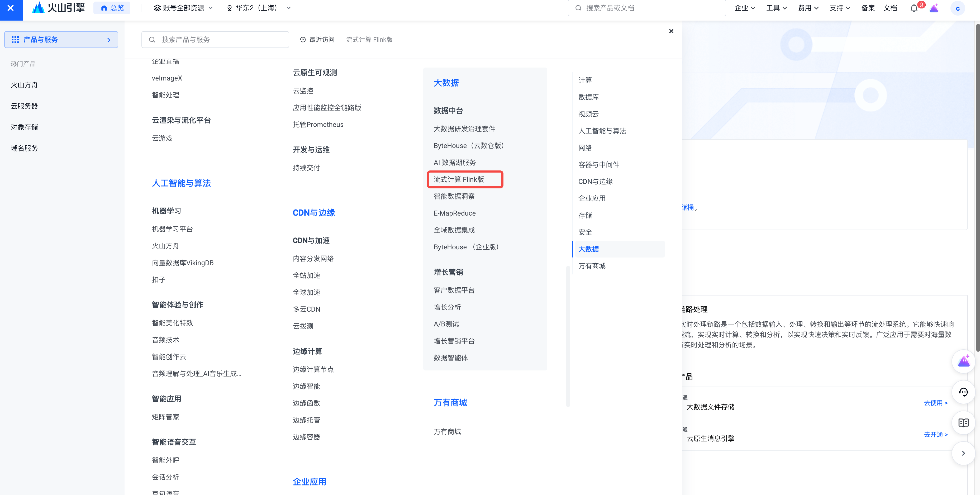
Task: Expand the 产品与服务 sidebar item
Action: point(61,40)
